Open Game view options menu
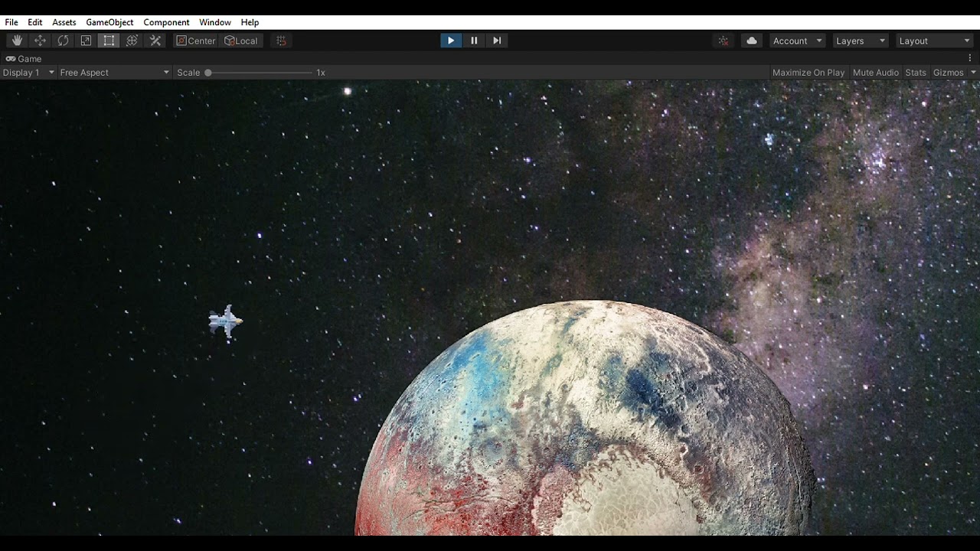Viewport: 980px width, 551px height. [x=970, y=58]
